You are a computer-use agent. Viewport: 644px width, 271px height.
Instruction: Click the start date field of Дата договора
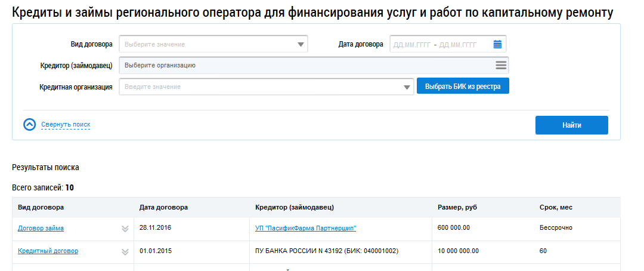[412, 44]
